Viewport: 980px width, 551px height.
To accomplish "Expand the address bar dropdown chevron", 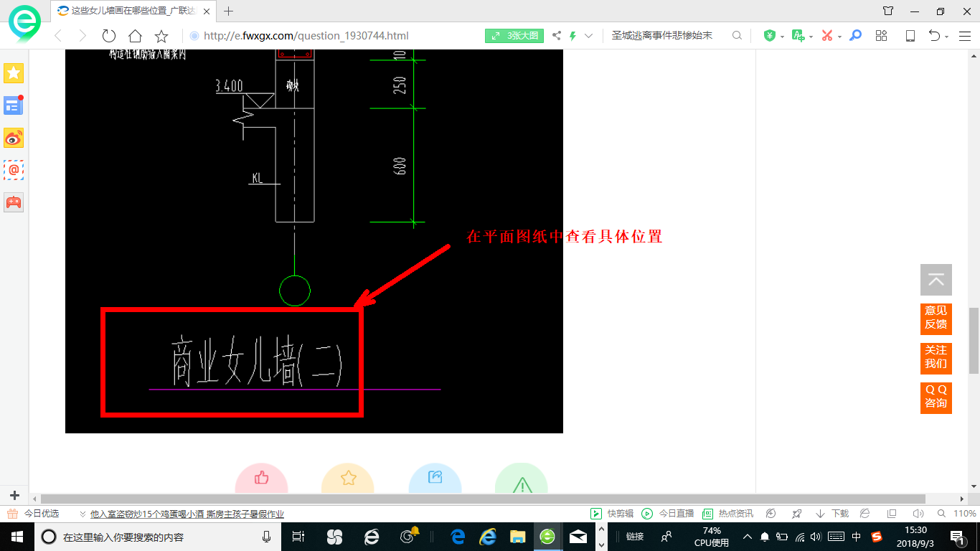I will tap(589, 36).
